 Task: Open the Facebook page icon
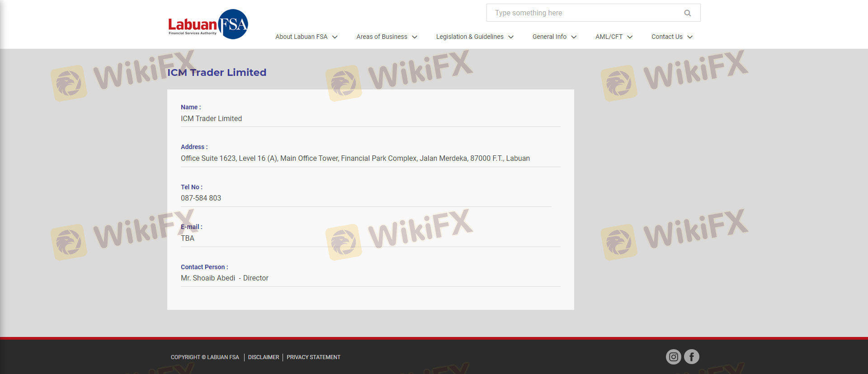tap(692, 357)
